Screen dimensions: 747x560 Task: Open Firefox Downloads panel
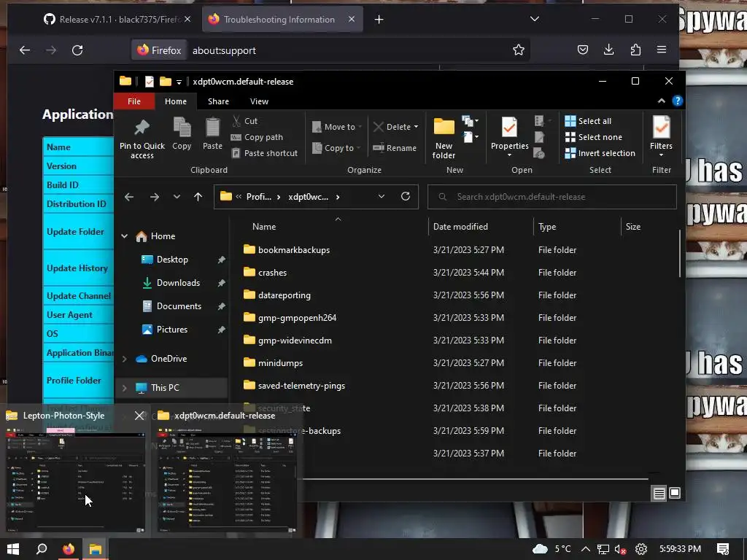[609, 50]
